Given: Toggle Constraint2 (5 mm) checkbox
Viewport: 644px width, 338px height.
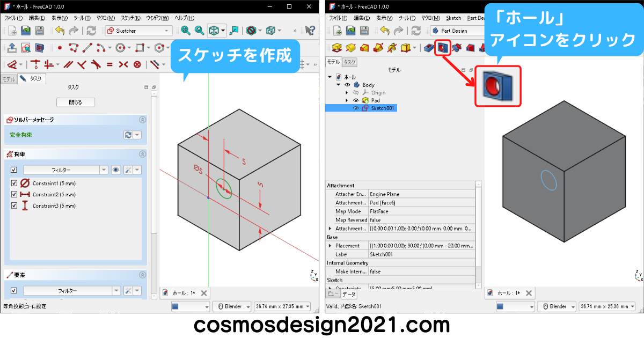Looking at the screenshot, I should [14, 195].
